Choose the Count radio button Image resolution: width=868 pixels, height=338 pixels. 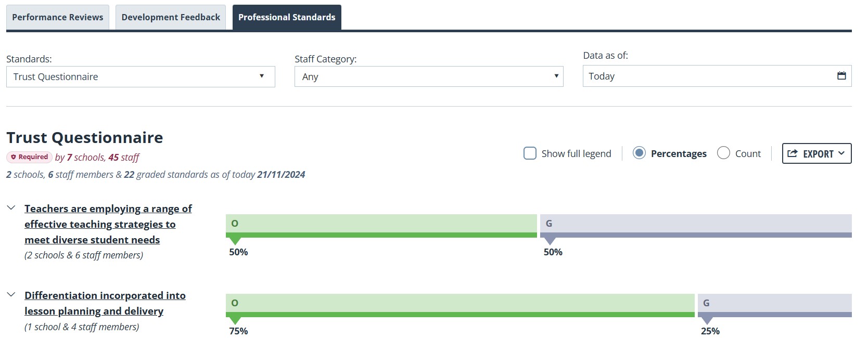723,153
